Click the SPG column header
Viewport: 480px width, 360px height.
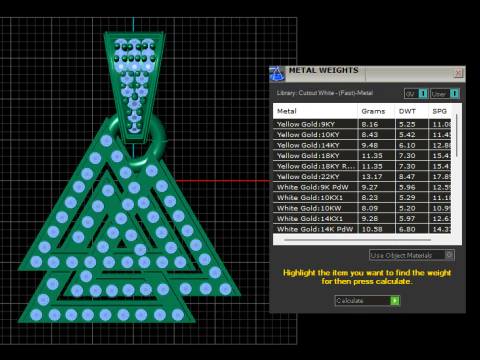pos(440,111)
